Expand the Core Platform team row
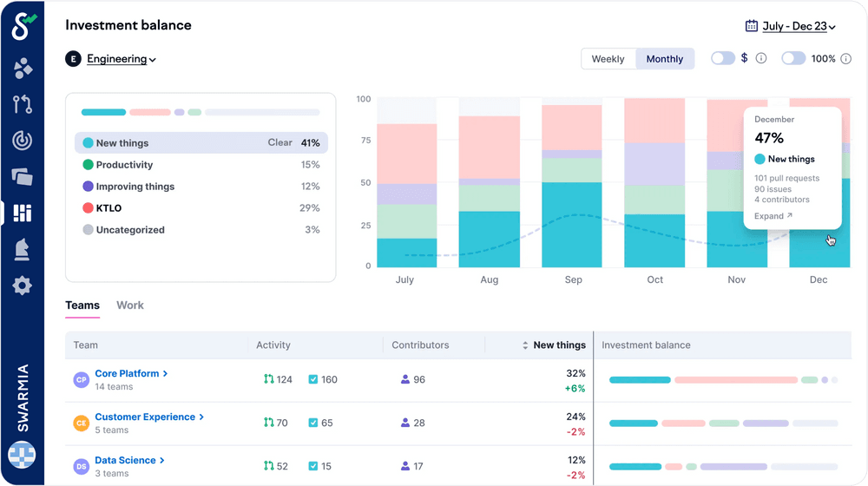This screenshot has height=486, width=868. click(x=131, y=374)
